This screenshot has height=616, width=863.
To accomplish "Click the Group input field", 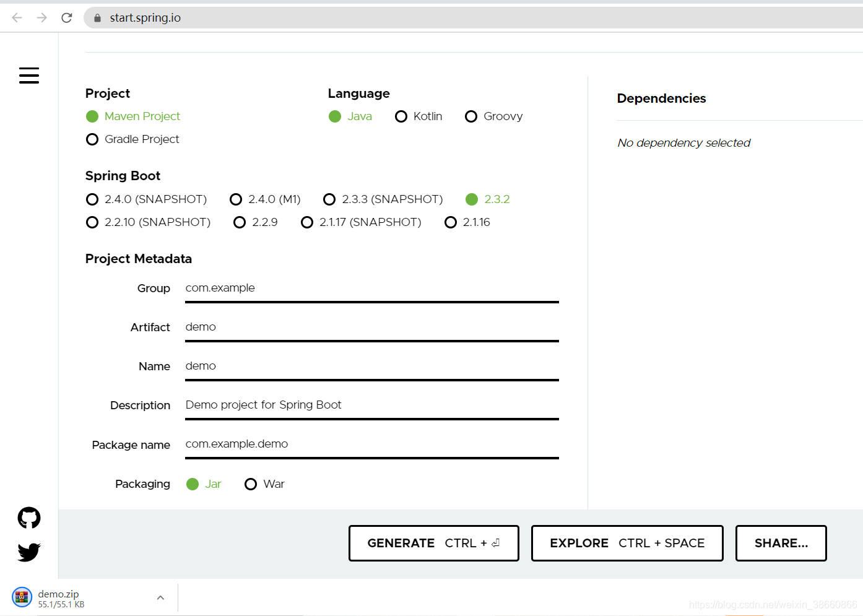I will pyautogui.click(x=371, y=288).
